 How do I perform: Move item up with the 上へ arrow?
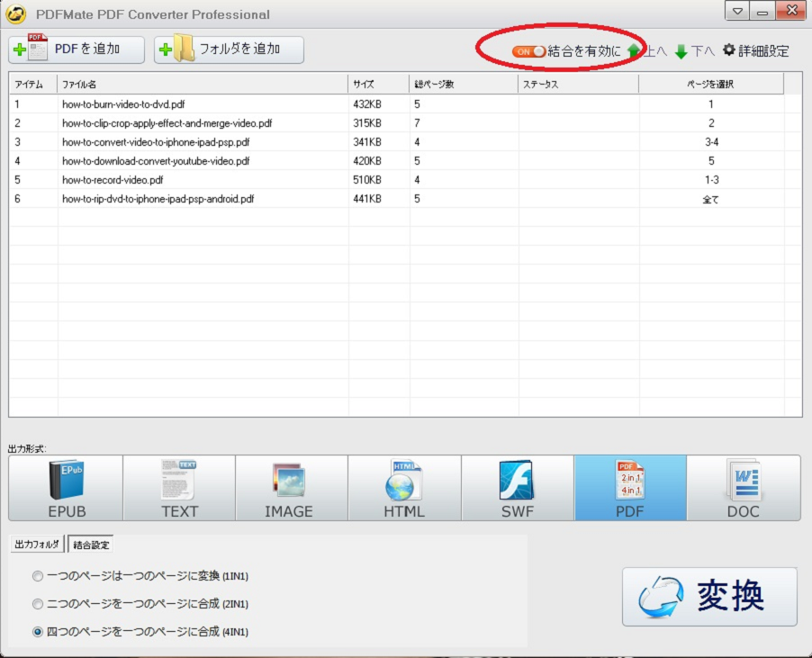click(647, 51)
